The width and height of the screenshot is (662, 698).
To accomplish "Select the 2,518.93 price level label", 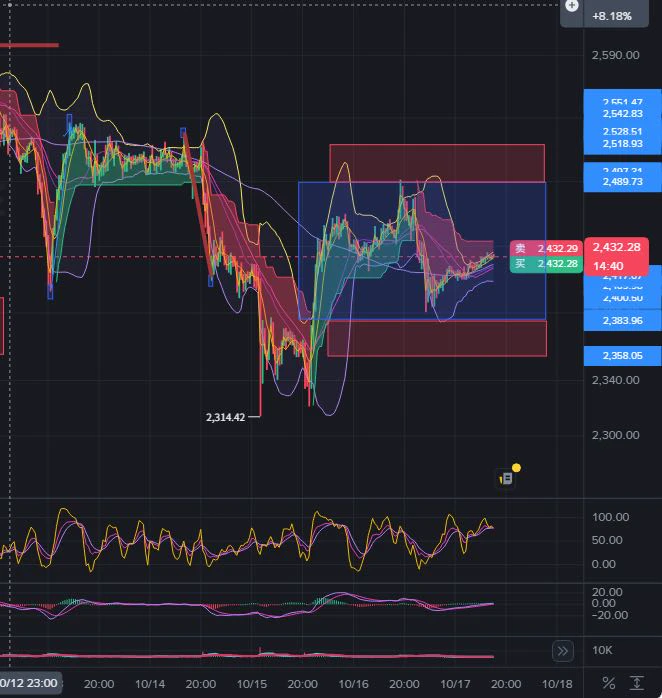I will pos(622,143).
